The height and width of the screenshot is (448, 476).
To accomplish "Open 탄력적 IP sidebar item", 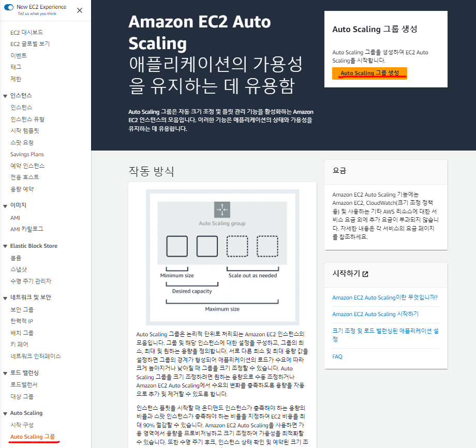I will (22, 321).
